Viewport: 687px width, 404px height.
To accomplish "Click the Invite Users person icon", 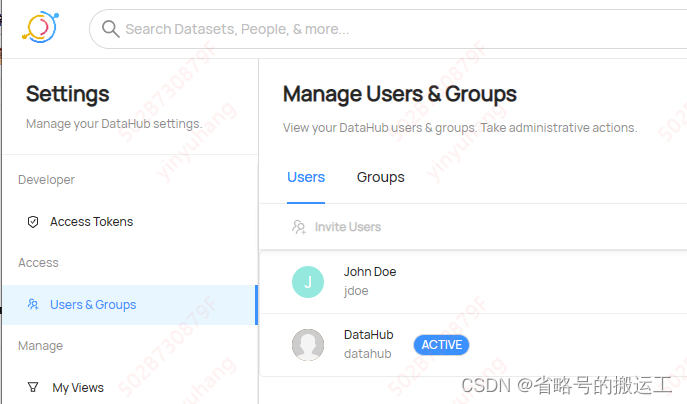I will click(299, 227).
